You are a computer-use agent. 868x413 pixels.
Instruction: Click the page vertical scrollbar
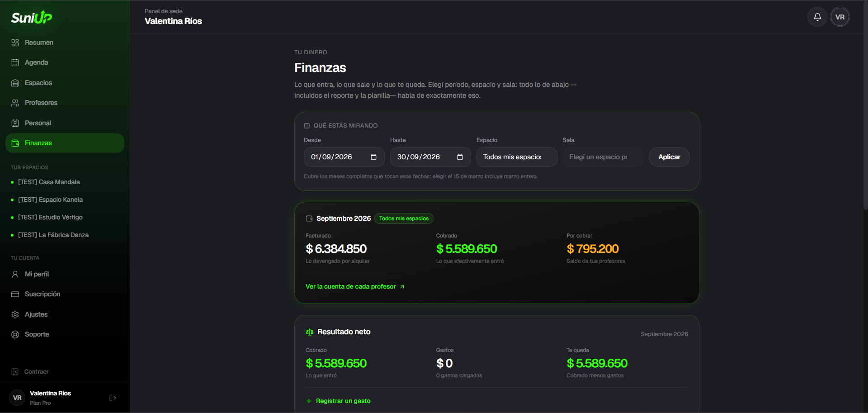tap(865, 105)
